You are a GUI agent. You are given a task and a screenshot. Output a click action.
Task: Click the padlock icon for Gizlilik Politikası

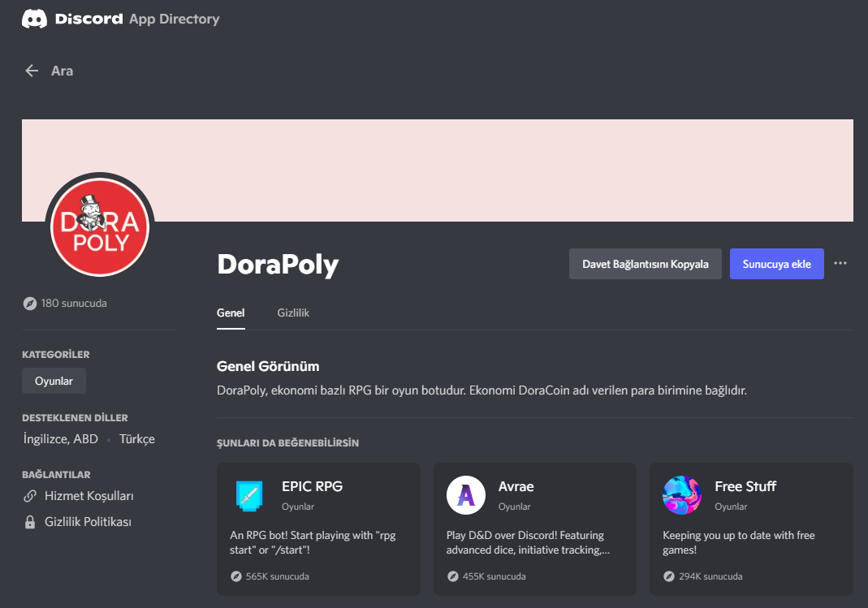click(30, 522)
